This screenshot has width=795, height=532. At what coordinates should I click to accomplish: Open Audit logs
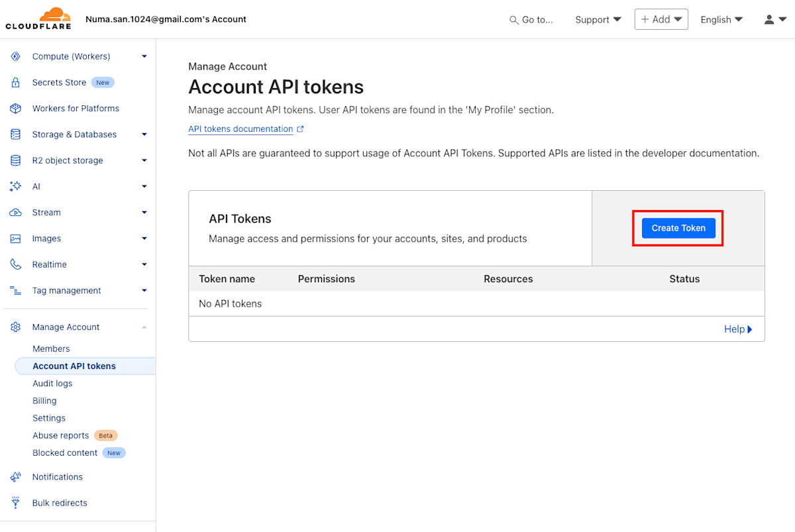pyautogui.click(x=52, y=384)
